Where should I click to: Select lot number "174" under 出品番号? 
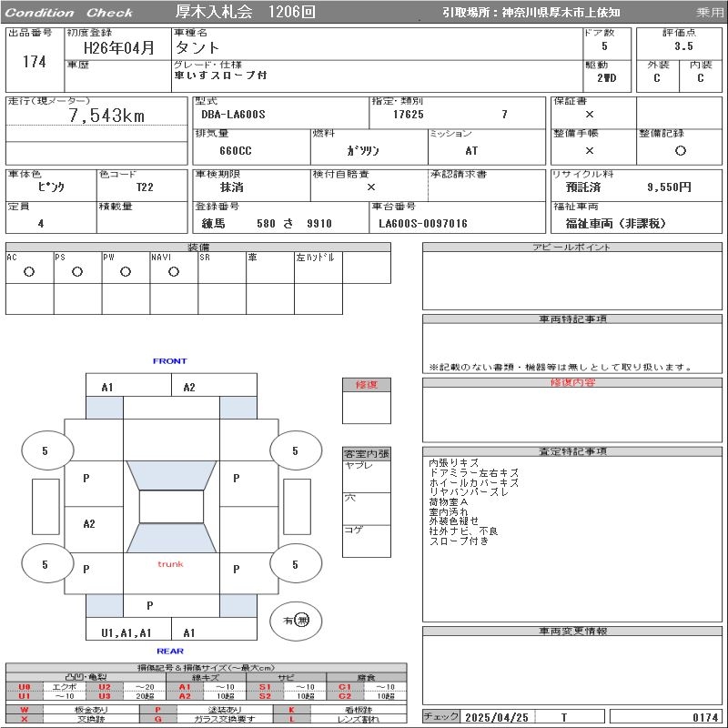tap(35, 62)
